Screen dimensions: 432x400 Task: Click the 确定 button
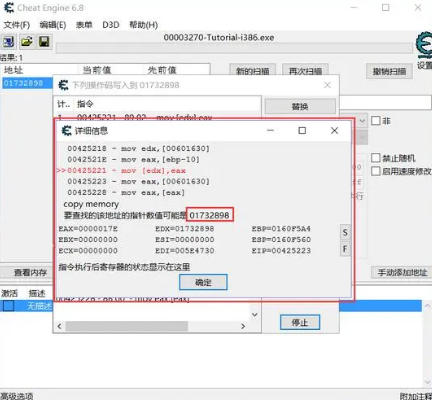click(x=203, y=282)
